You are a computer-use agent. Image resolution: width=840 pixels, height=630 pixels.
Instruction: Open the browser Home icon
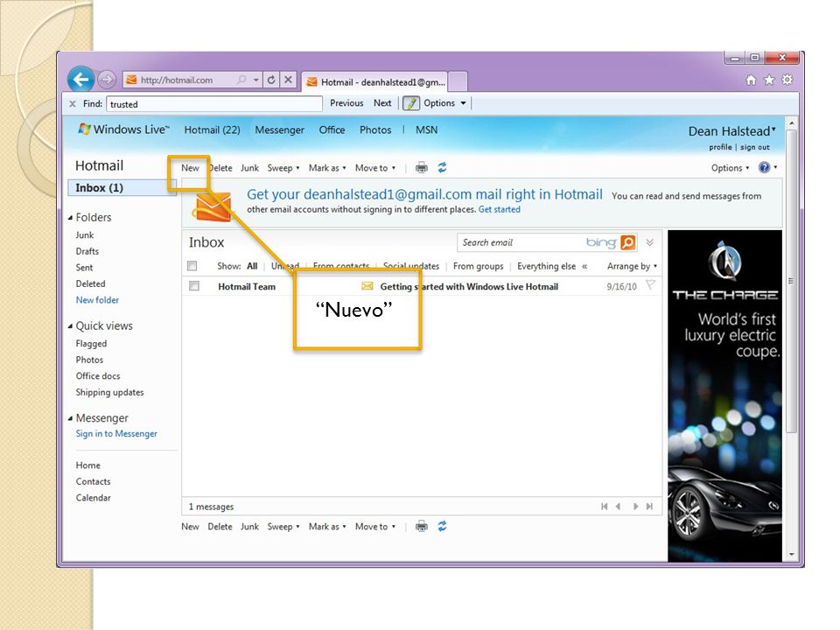751,80
